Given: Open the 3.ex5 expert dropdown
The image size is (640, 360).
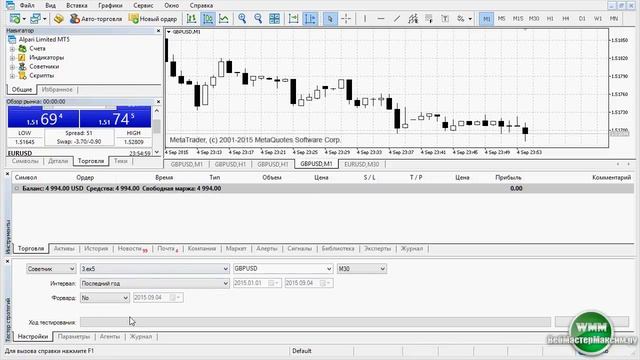Looking at the screenshot, I should click(155, 269).
